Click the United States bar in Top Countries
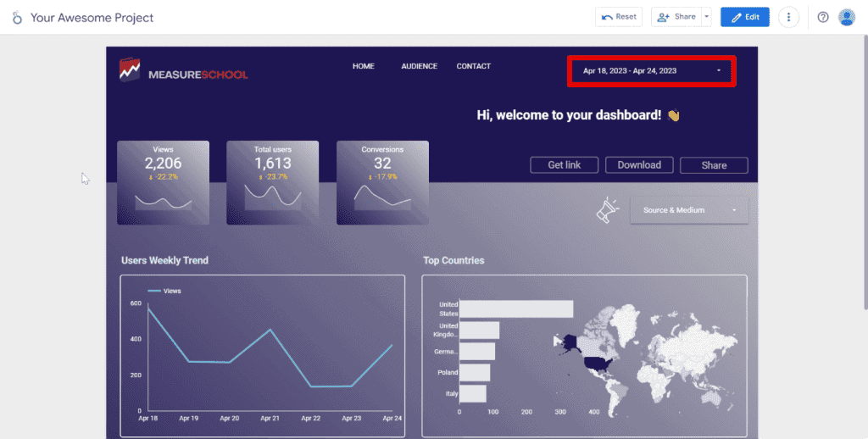The image size is (868, 439). click(x=516, y=308)
